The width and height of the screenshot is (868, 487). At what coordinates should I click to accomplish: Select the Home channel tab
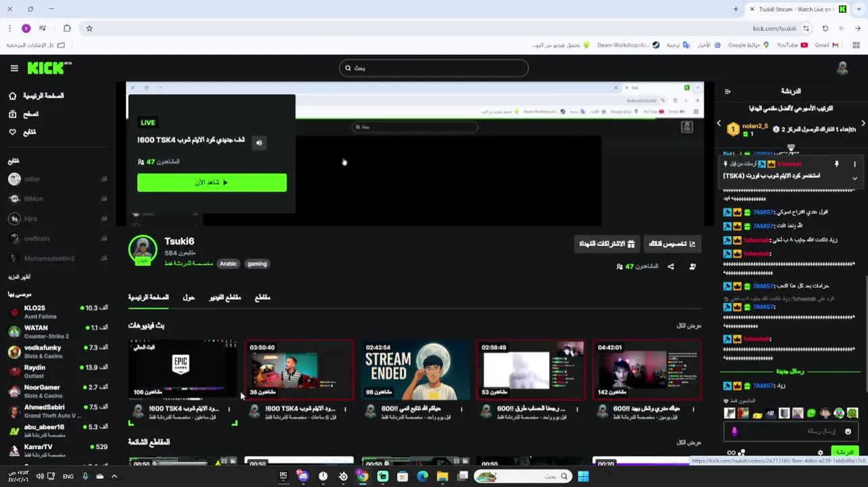pos(148,298)
